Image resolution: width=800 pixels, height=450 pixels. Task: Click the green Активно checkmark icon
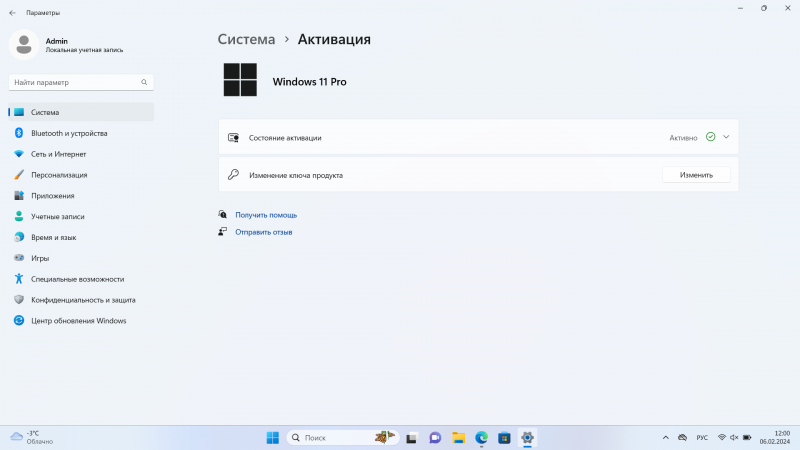pos(710,137)
